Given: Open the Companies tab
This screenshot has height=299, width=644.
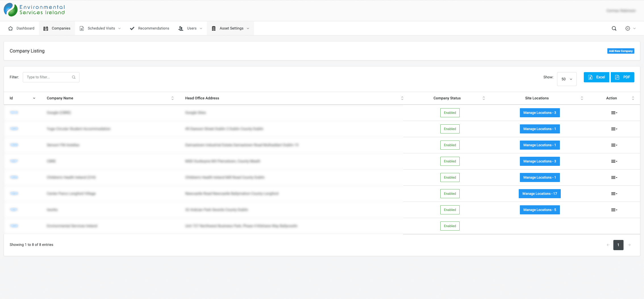Looking at the screenshot, I should tap(57, 28).
